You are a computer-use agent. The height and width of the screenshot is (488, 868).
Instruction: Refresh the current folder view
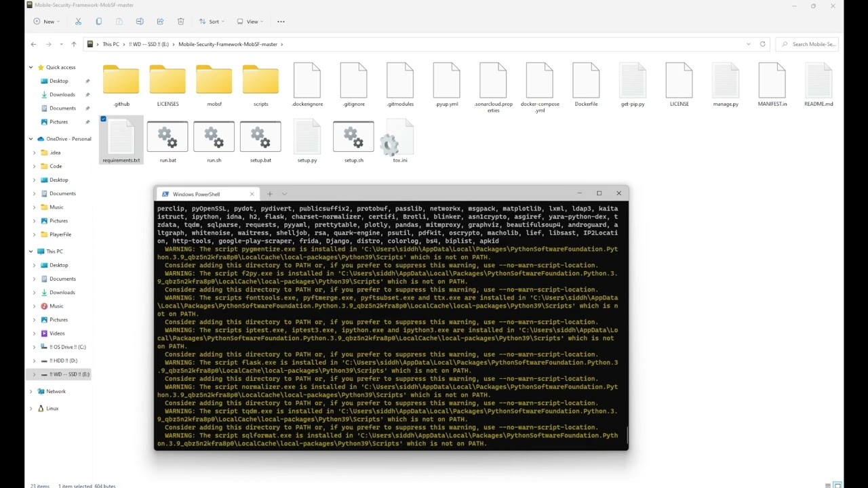click(762, 44)
